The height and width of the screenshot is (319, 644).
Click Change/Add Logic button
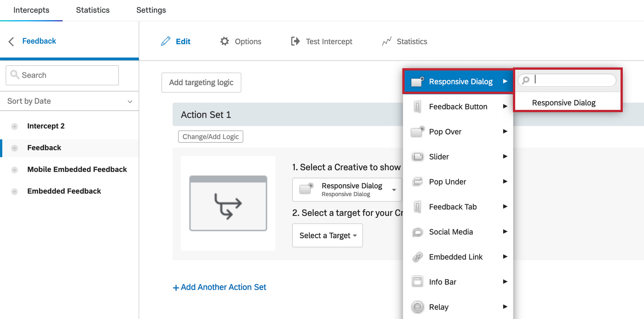(x=211, y=136)
